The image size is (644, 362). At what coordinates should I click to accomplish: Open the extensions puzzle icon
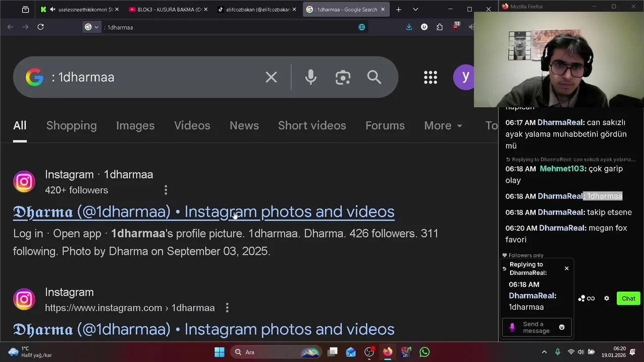click(x=440, y=27)
